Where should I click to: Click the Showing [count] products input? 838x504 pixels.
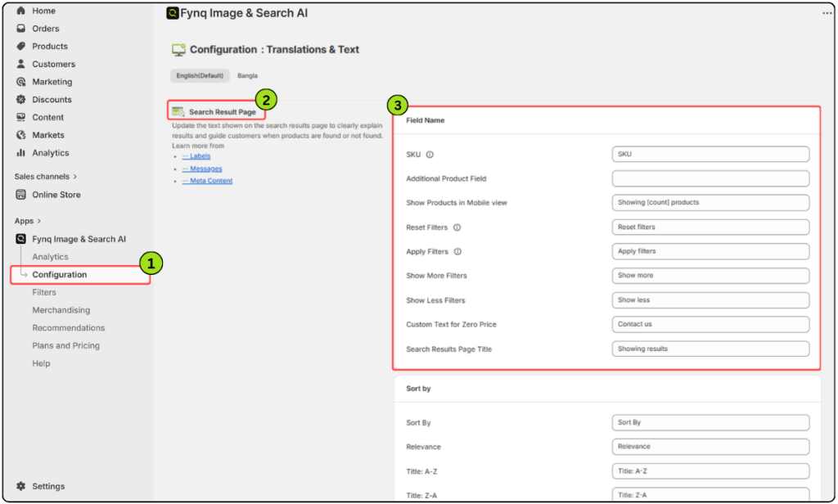pyautogui.click(x=710, y=203)
